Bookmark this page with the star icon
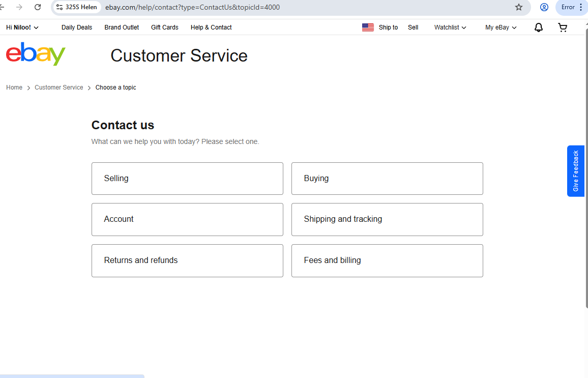588x378 pixels. pyautogui.click(x=519, y=7)
